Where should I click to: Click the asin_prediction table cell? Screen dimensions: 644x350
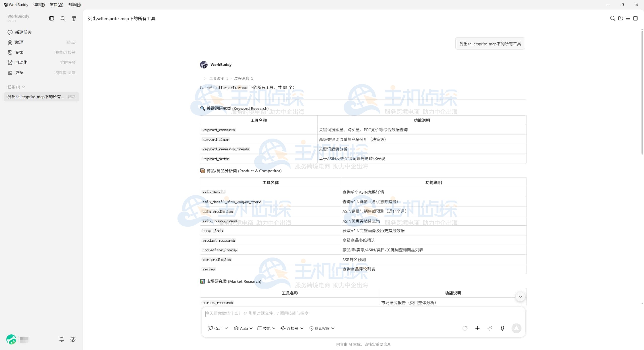[x=270, y=212]
